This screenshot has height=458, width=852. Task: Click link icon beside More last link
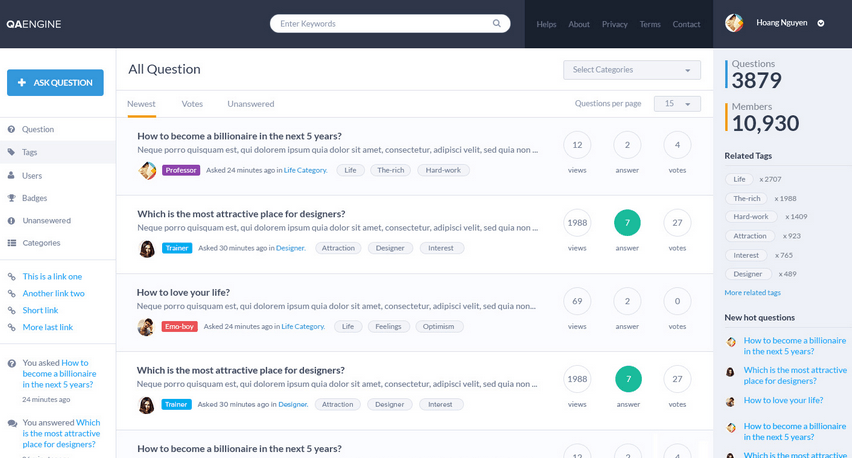coord(11,327)
